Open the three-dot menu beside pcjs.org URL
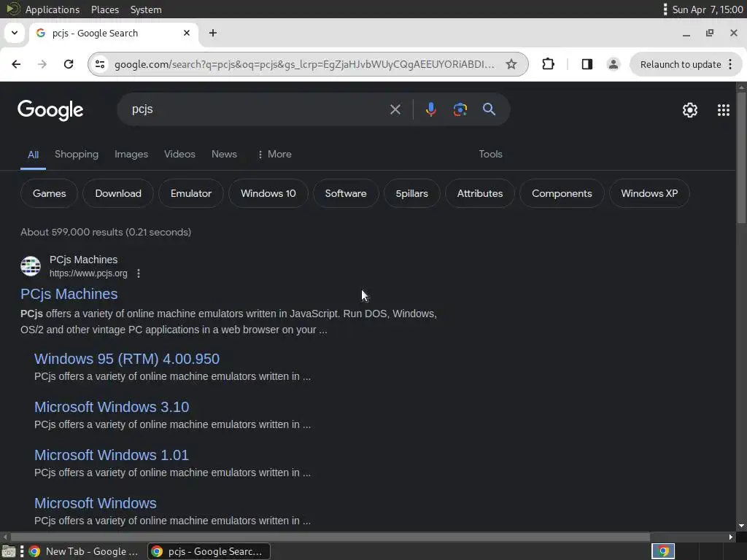 (x=139, y=273)
